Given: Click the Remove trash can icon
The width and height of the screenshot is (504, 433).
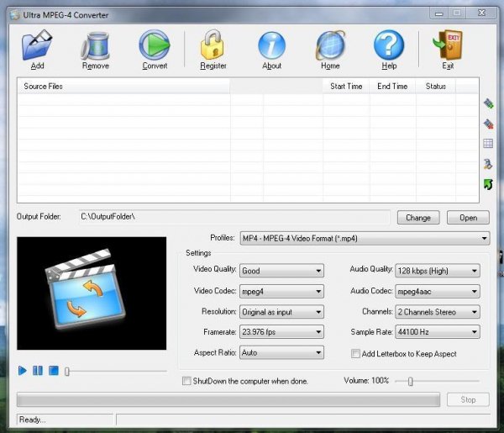Looking at the screenshot, I should click(96, 45).
